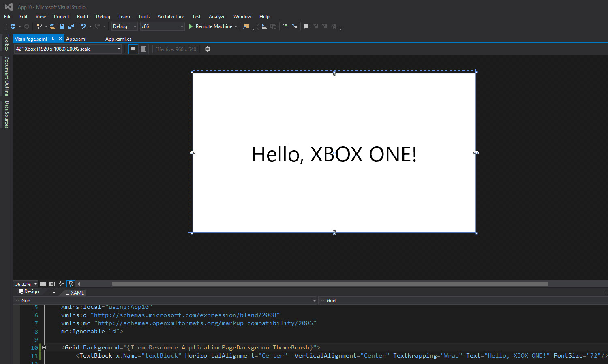
Task: Start debugging with green play icon
Action: coord(191,26)
